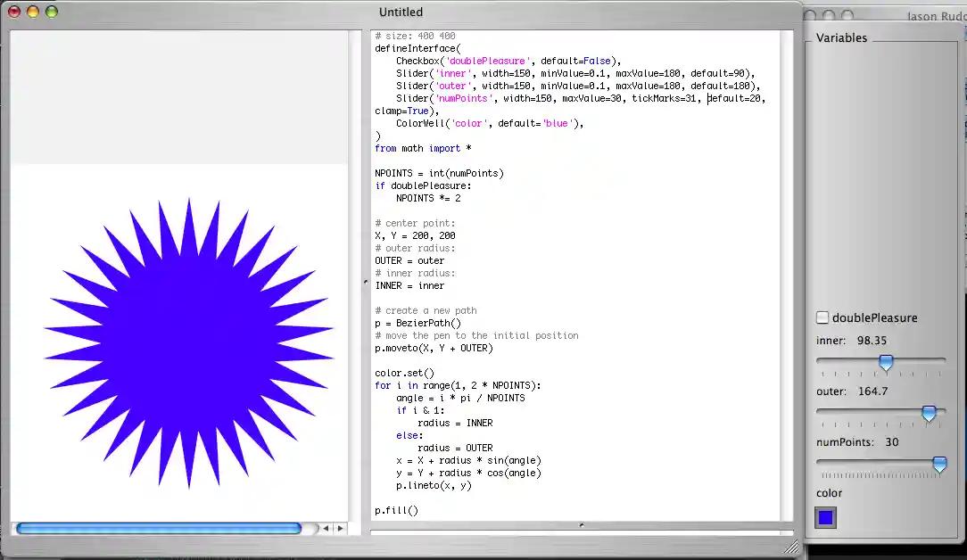Open the blue color well under color label
Image resolution: width=967 pixels, height=560 pixels.
824,517
